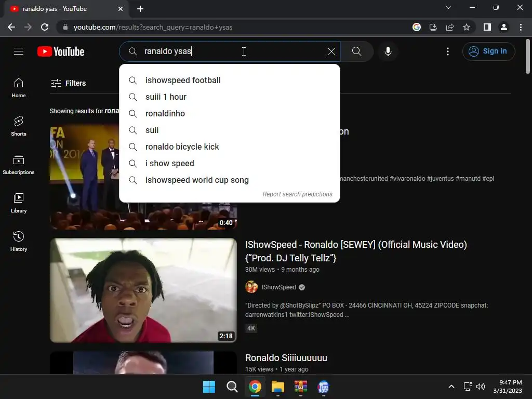Open the Windows Start menu

[x=209, y=387]
